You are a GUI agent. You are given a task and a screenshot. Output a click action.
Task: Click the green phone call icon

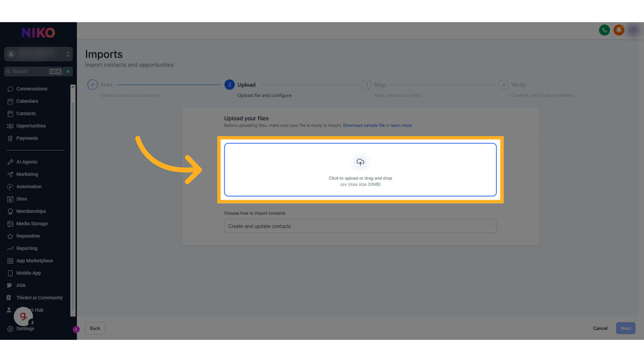click(604, 30)
